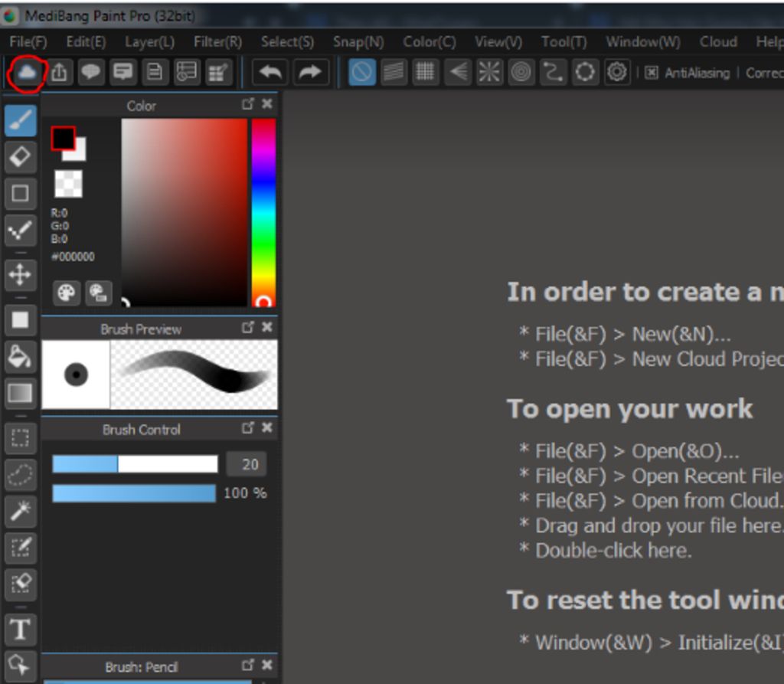Open the Tool(T) menu
Image resolution: width=784 pixels, height=684 pixels.
pyautogui.click(x=564, y=42)
